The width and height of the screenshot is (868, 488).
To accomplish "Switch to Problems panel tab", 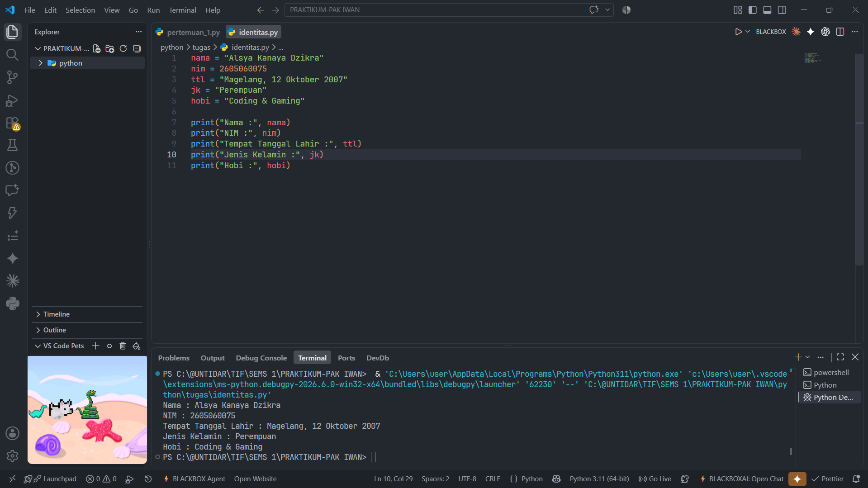I will click(x=174, y=358).
